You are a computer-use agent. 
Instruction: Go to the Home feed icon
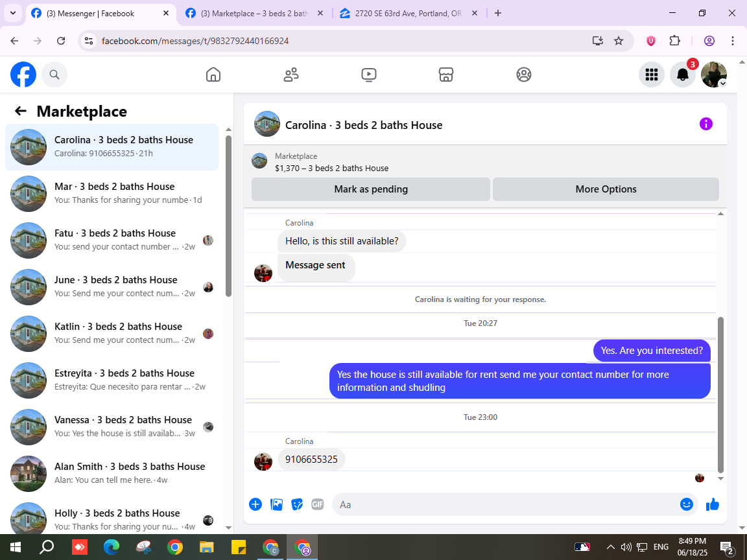pos(213,75)
